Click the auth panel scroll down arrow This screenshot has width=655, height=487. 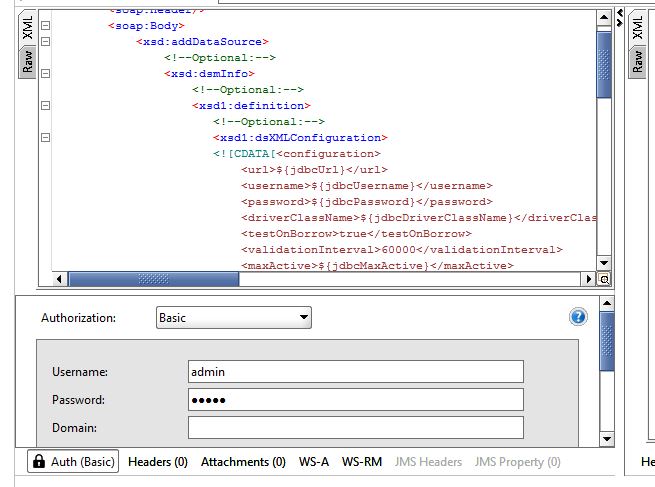click(x=607, y=439)
